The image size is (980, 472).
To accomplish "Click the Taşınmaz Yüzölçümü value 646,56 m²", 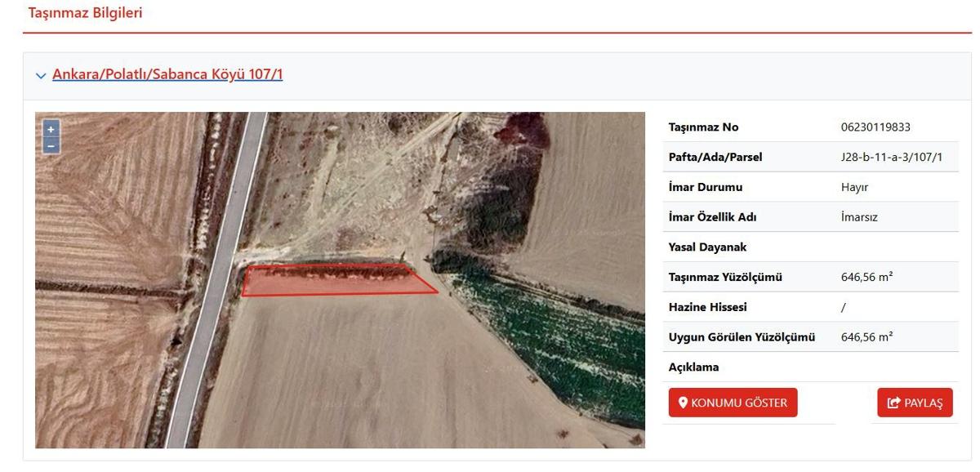I will (x=866, y=277).
